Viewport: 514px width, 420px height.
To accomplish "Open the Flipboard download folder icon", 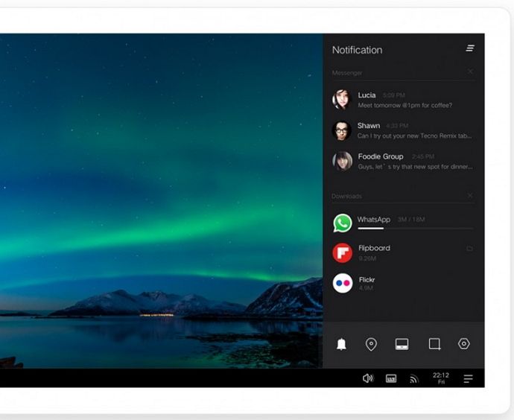I will coord(469,249).
